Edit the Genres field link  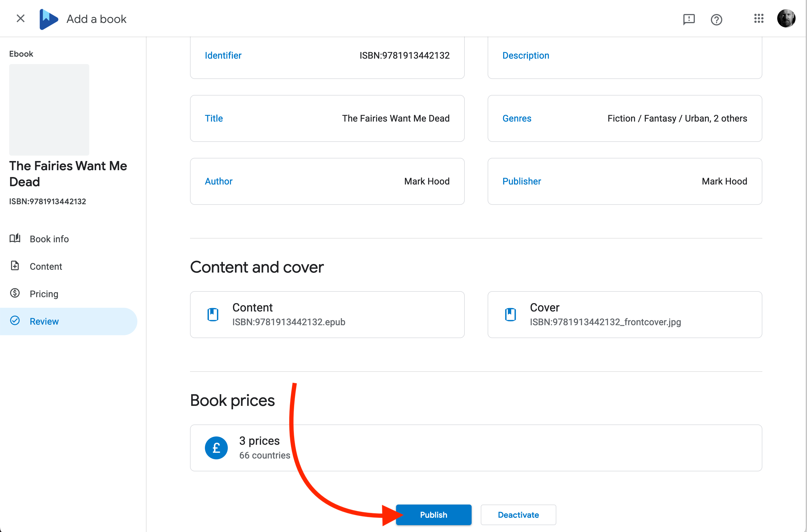[517, 118]
